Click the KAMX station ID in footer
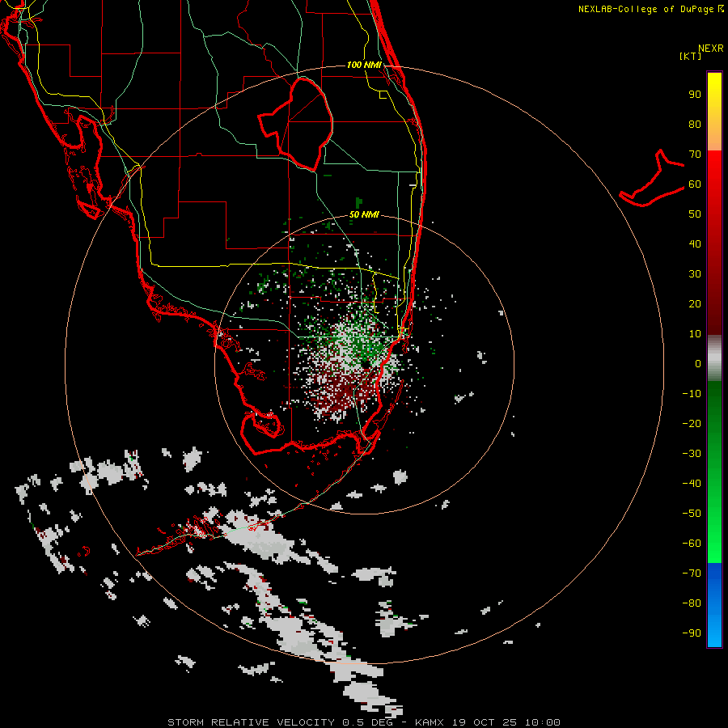This screenshot has width=728, height=728. tap(430, 722)
